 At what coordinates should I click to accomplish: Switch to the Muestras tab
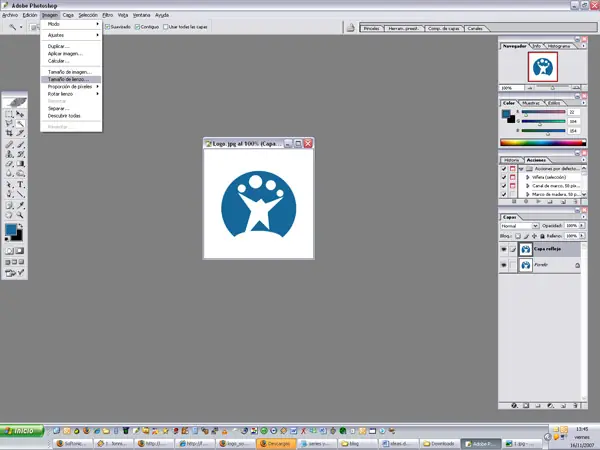point(531,103)
